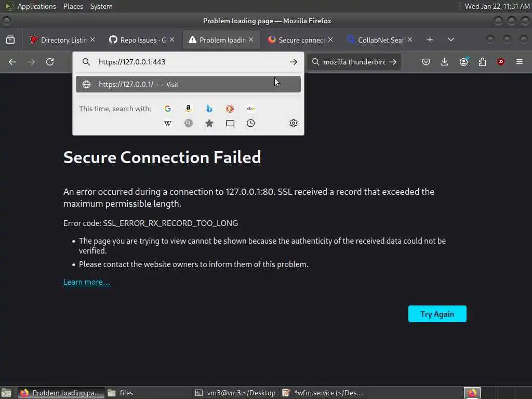
Task: Search this time with DuckDuckGo
Action: [230, 109]
